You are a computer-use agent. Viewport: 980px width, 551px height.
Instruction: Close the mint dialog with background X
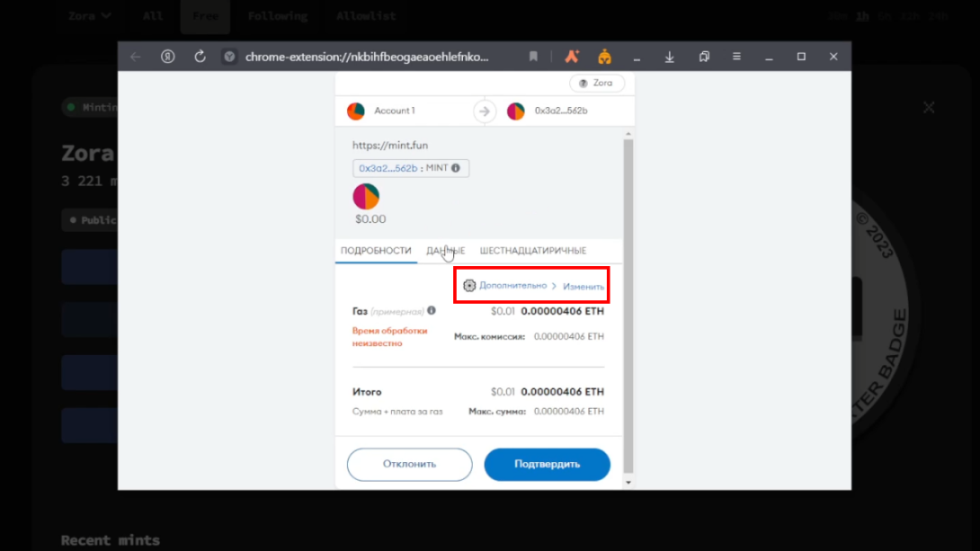930,108
